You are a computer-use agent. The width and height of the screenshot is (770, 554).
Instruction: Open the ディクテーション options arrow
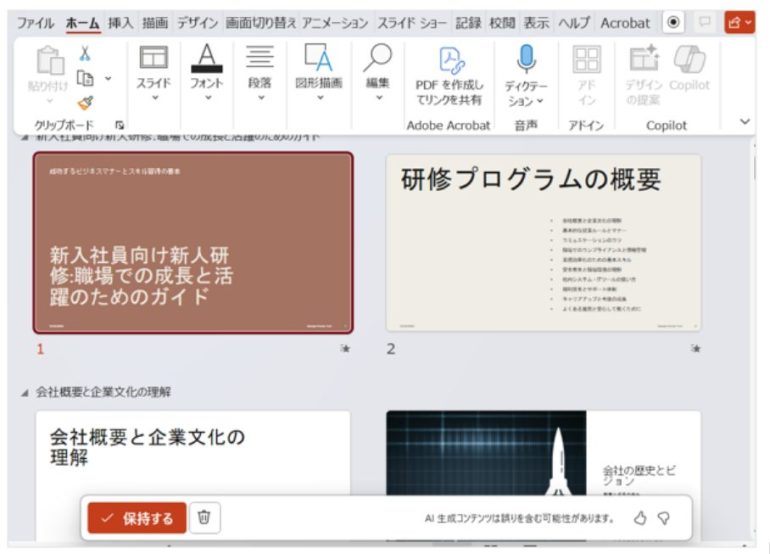click(x=540, y=101)
